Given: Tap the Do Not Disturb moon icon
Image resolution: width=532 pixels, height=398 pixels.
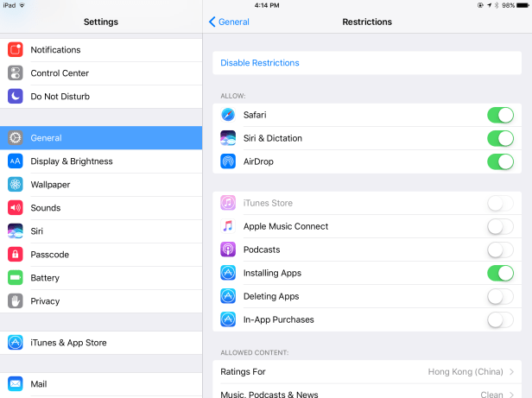Looking at the screenshot, I should tap(16, 97).
